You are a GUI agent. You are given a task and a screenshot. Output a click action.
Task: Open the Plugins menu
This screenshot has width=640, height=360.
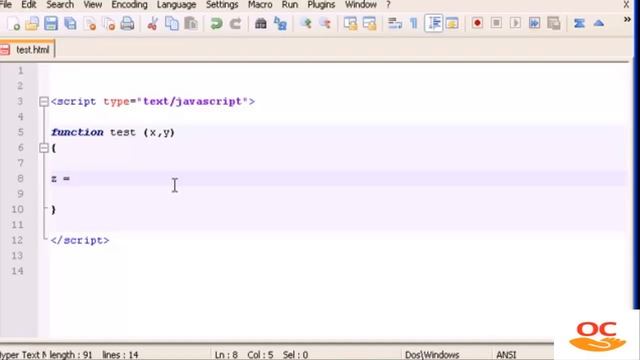coord(321,5)
